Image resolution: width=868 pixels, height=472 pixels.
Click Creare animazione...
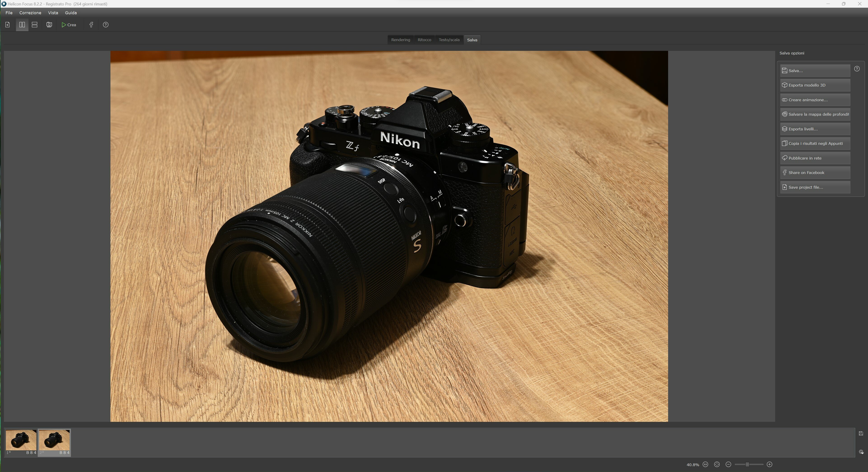815,100
